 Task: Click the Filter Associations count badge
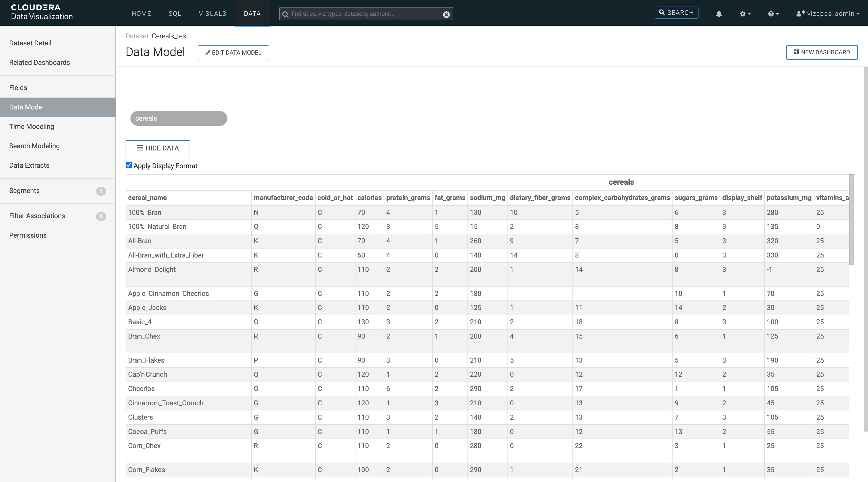tap(101, 216)
